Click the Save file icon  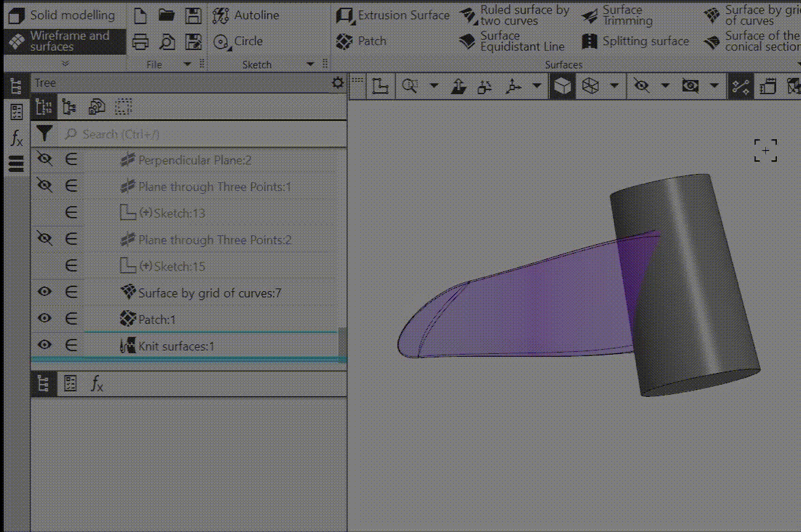click(194, 16)
